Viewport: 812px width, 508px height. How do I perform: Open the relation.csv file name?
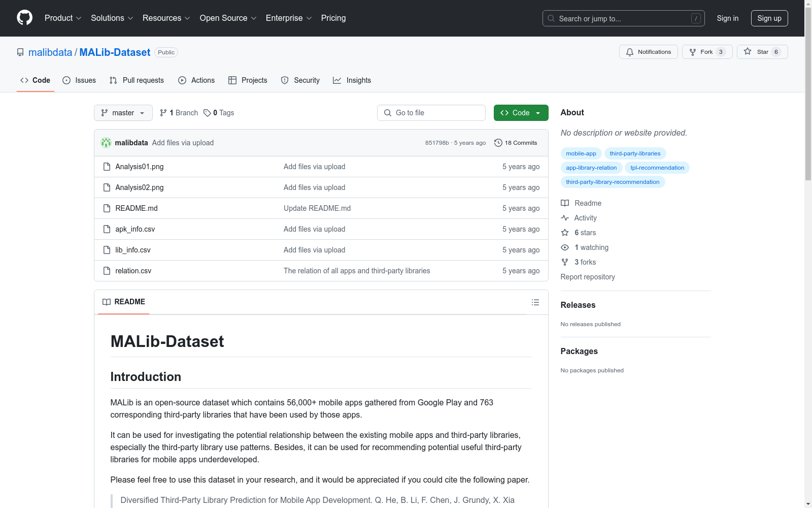click(133, 271)
